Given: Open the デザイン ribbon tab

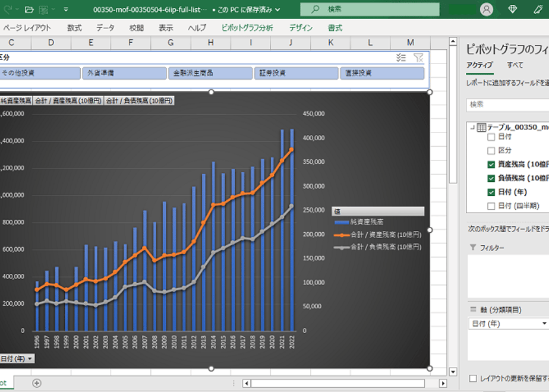Looking at the screenshot, I should coord(301,28).
